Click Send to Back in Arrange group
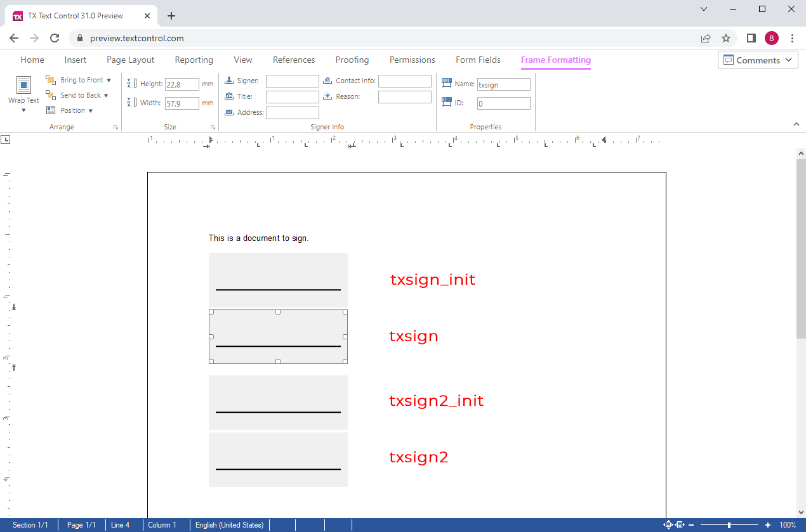Image resolution: width=806 pixels, height=532 pixels. (79, 95)
